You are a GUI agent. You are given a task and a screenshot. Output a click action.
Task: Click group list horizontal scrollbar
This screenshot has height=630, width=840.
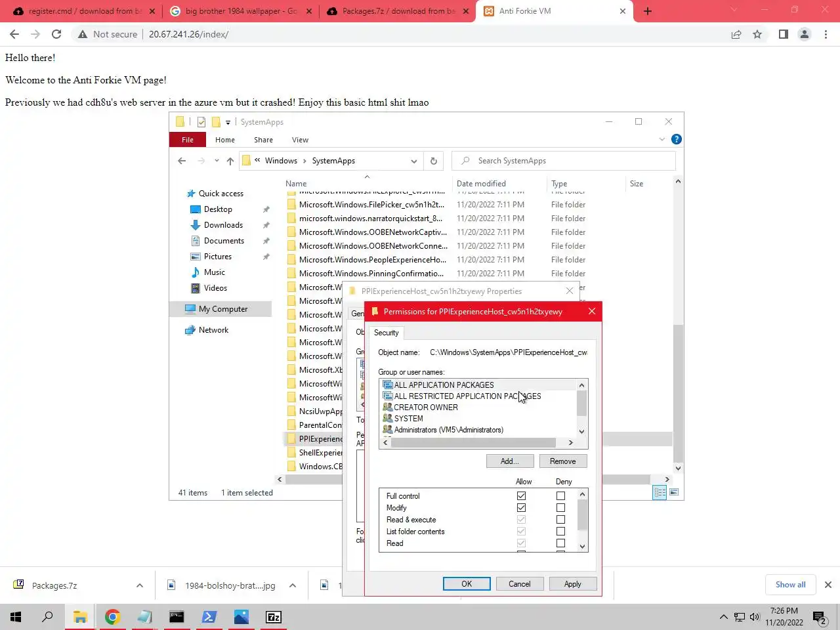pyautogui.click(x=473, y=442)
